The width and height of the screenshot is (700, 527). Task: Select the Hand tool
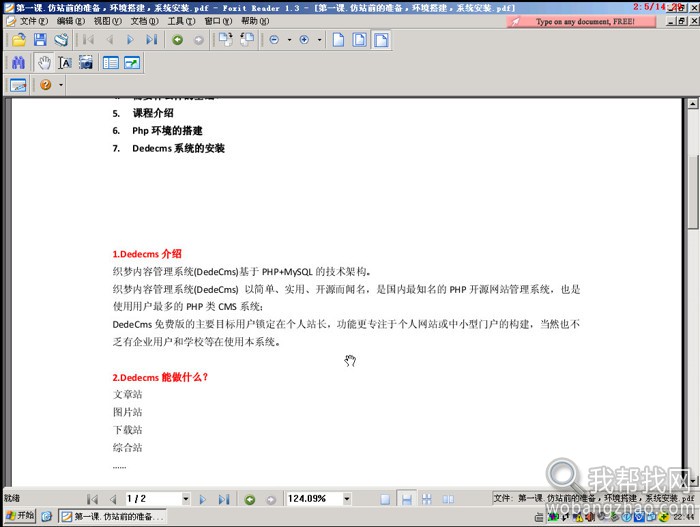pos(44,63)
